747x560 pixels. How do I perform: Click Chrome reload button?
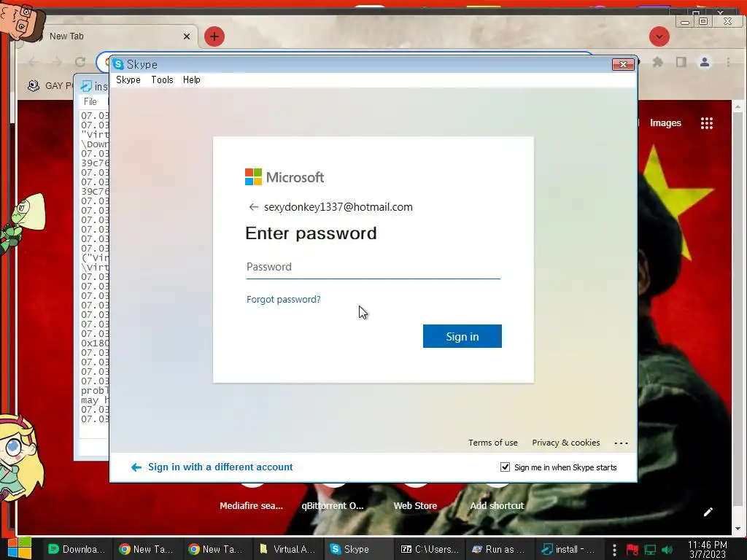point(80,62)
